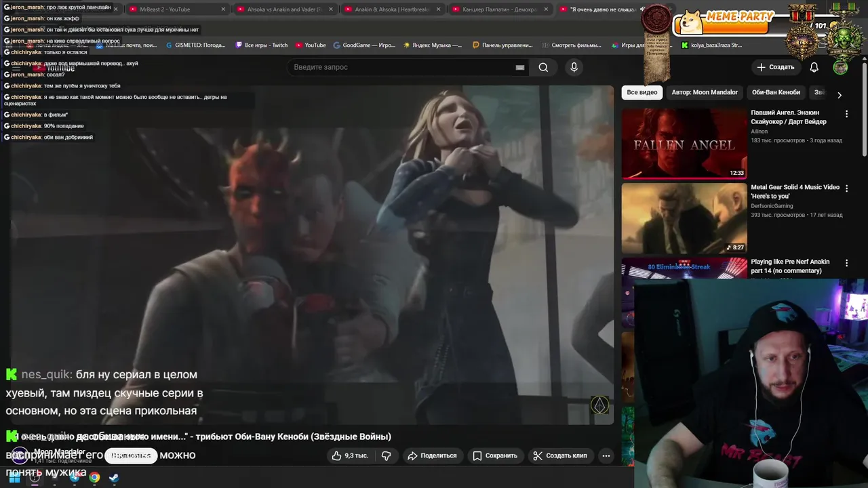Image resolution: width=868 pixels, height=488 pixels.
Task: Click the Создать button
Action: 776,67
